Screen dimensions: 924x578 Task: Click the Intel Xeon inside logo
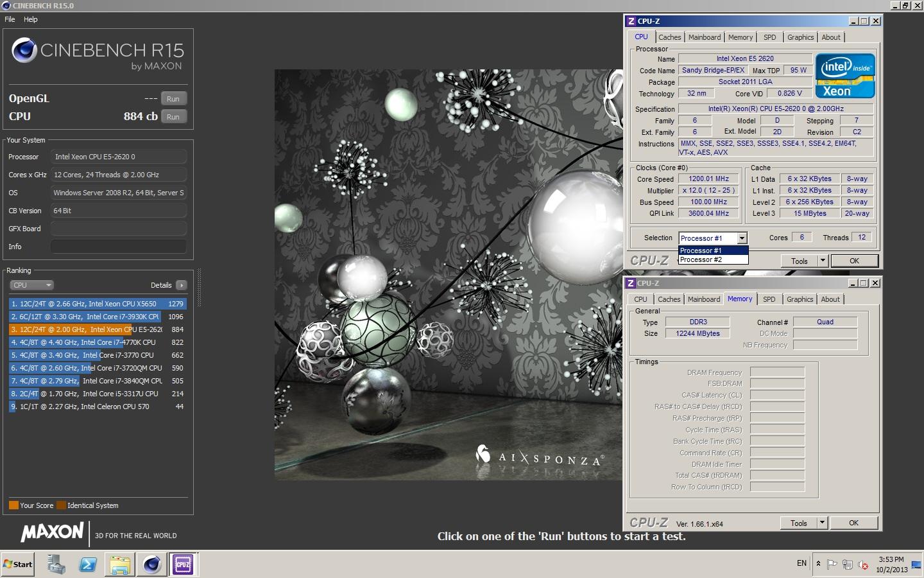click(845, 76)
